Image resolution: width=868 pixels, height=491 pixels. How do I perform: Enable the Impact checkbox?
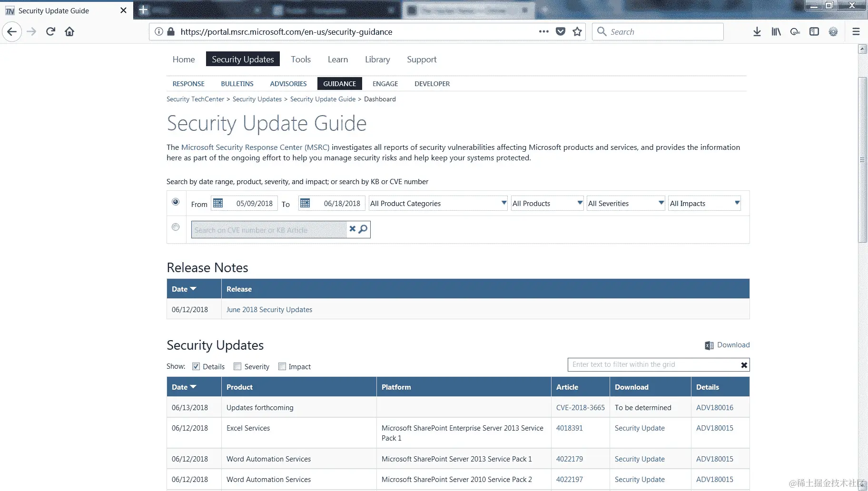tap(282, 366)
